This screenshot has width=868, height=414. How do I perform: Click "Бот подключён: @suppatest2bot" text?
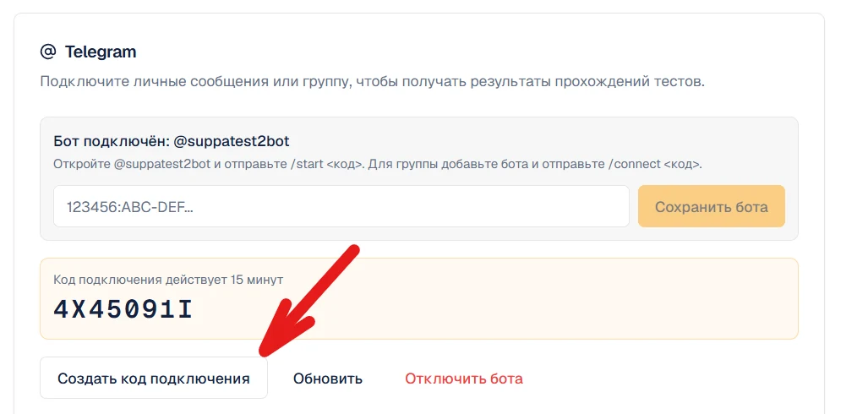point(172,141)
